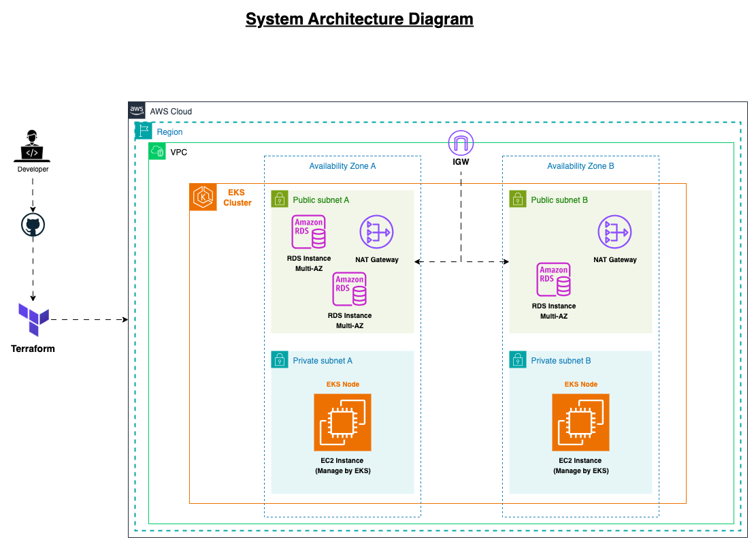Select the IGW internet gateway icon

coord(461,144)
